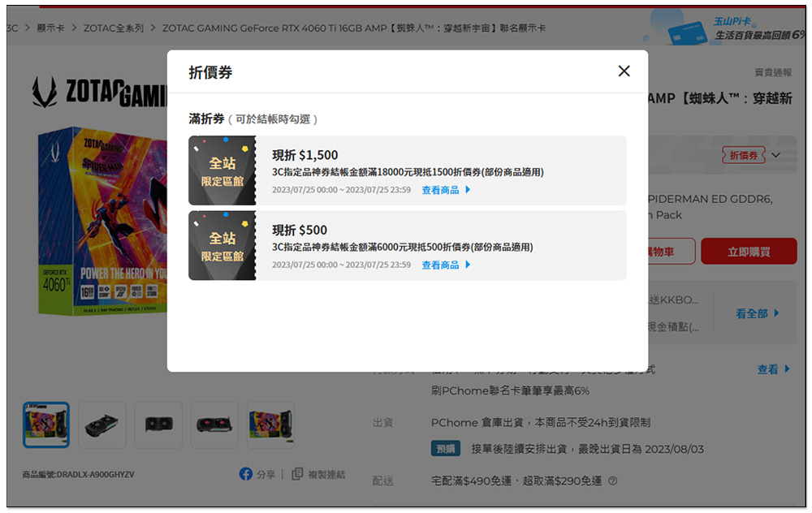Click the 現折 $1,500 heading
812x513 pixels.
coord(305,155)
